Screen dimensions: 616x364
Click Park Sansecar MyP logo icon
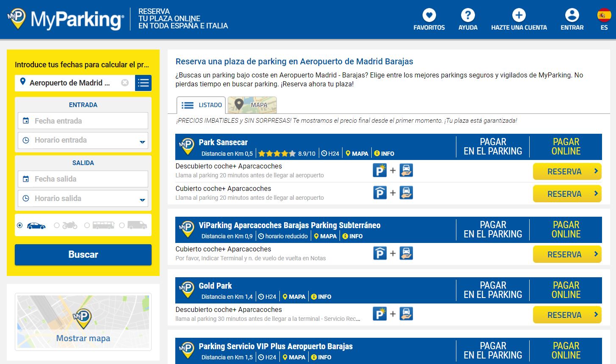click(x=187, y=146)
